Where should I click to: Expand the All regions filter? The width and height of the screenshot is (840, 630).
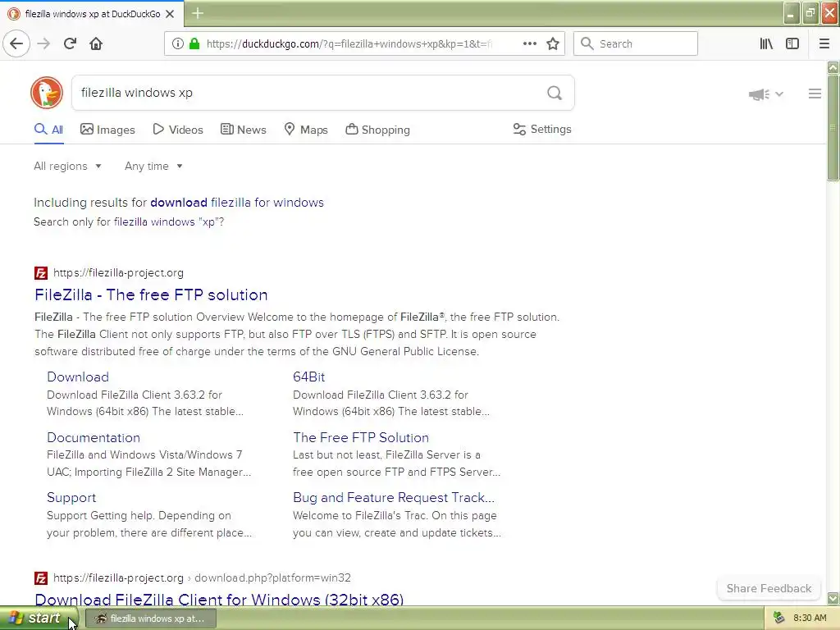tap(67, 166)
